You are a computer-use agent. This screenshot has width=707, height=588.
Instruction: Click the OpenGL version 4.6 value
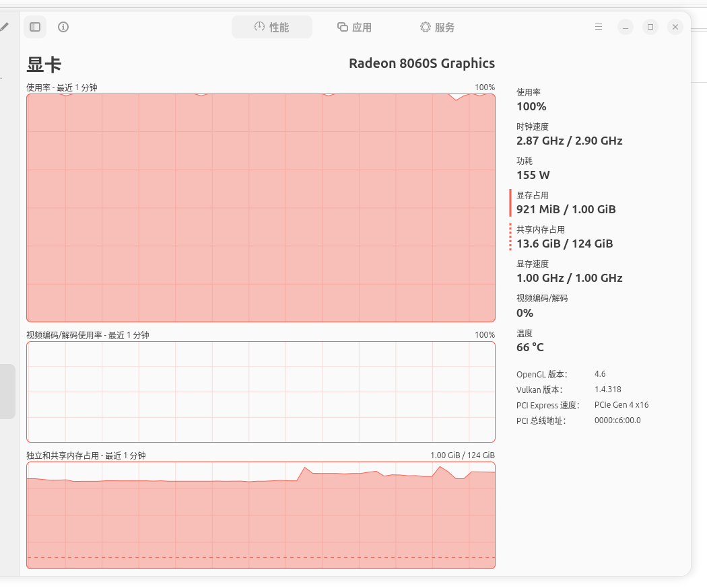point(600,374)
